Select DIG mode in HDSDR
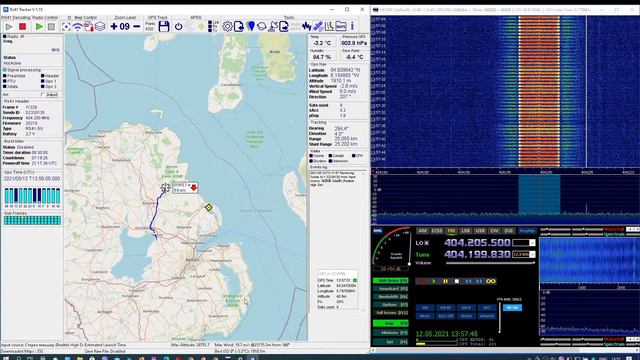Viewport: 640px width, 360px height. click(509, 231)
